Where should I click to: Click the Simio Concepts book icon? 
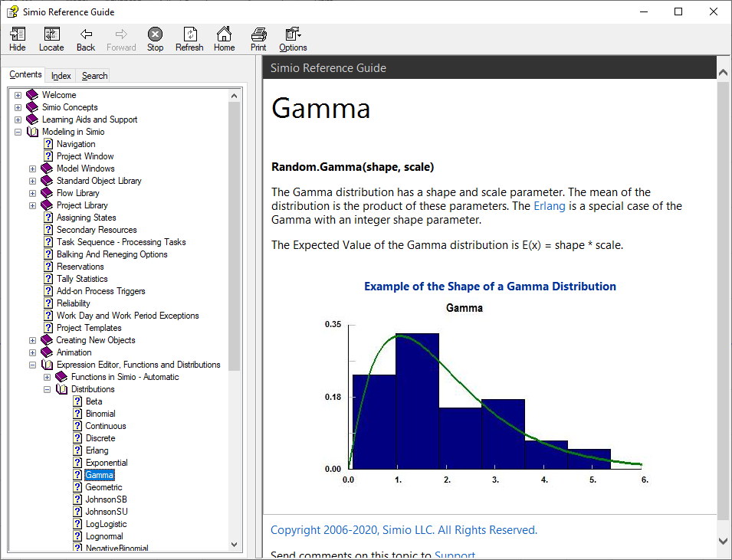(32, 106)
